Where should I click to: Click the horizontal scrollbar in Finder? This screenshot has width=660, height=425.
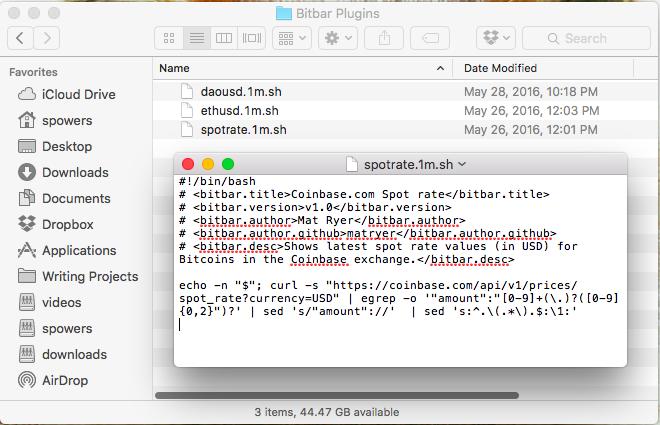point(337,396)
